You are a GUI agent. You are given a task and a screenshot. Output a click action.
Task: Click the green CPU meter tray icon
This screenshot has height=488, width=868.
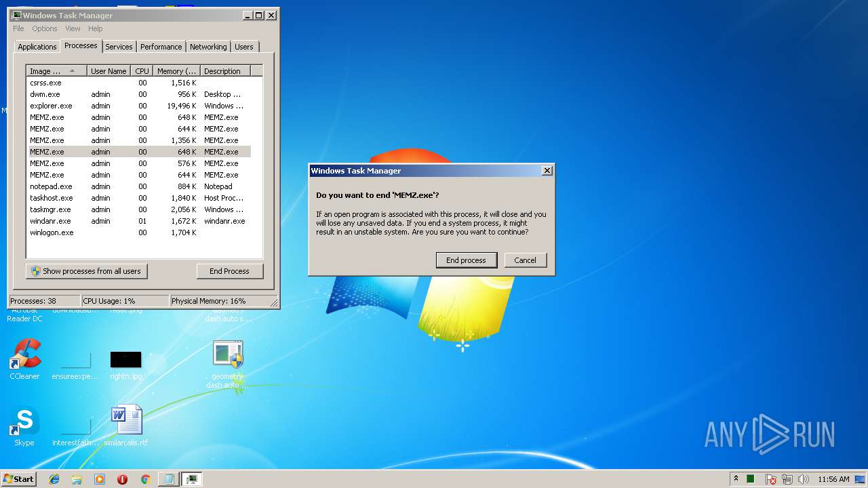pyautogui.click(x=751, y=479)
